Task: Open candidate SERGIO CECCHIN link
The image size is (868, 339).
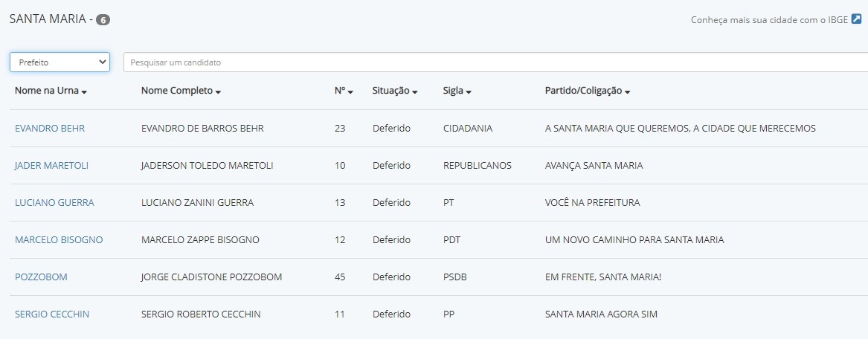Action: click(52, 314)
